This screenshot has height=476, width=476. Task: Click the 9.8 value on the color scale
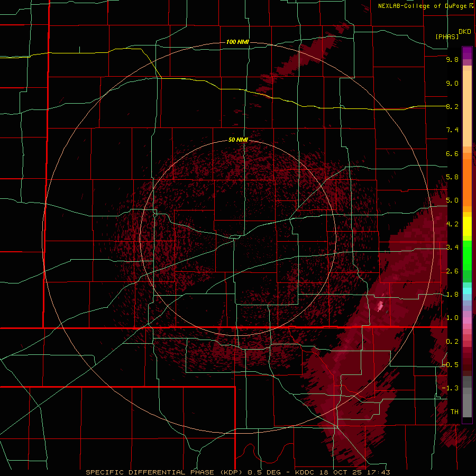452,59
